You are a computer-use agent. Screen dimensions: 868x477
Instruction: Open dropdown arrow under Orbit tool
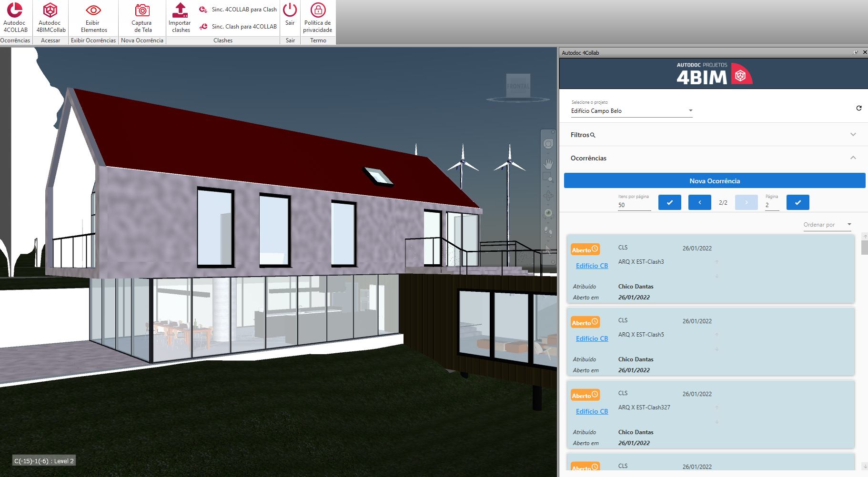pyautogui.click(x=548, y=204)
